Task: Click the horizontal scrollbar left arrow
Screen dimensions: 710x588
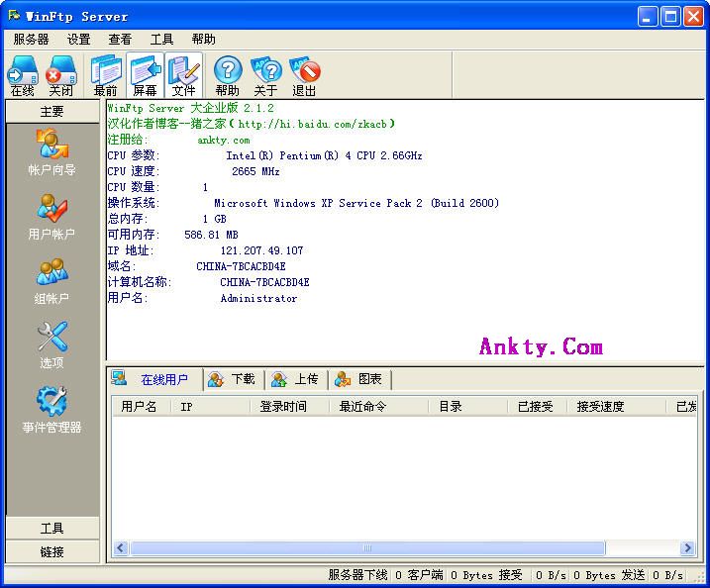Action: coord(121,548)
